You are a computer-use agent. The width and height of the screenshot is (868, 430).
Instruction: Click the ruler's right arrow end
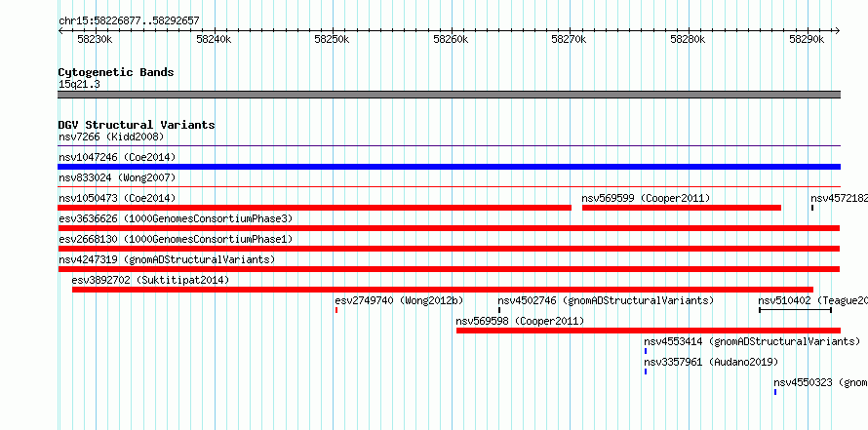[838, 31]
